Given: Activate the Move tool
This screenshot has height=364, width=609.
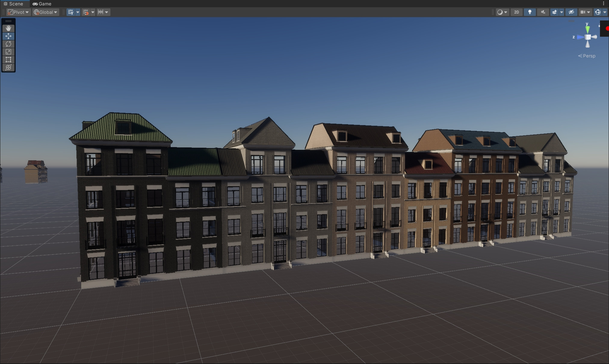Looking at the screenshot, I should tap(8, 36).
